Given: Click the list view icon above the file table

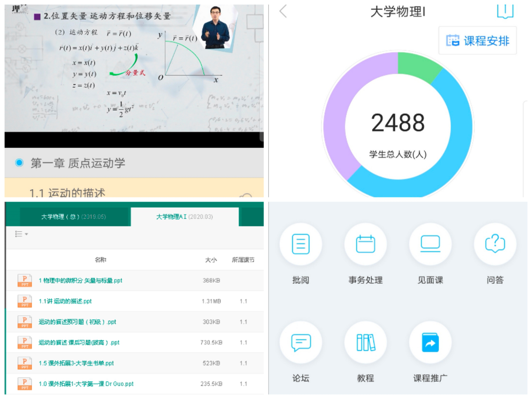Looking at the screenshot, I should click(19, 234).
